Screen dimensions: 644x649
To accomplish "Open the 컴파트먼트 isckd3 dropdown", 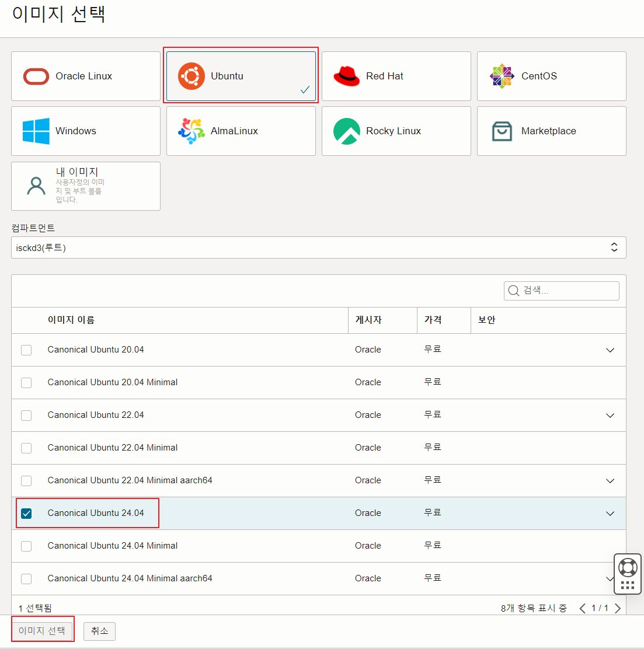I will point(318,247).
